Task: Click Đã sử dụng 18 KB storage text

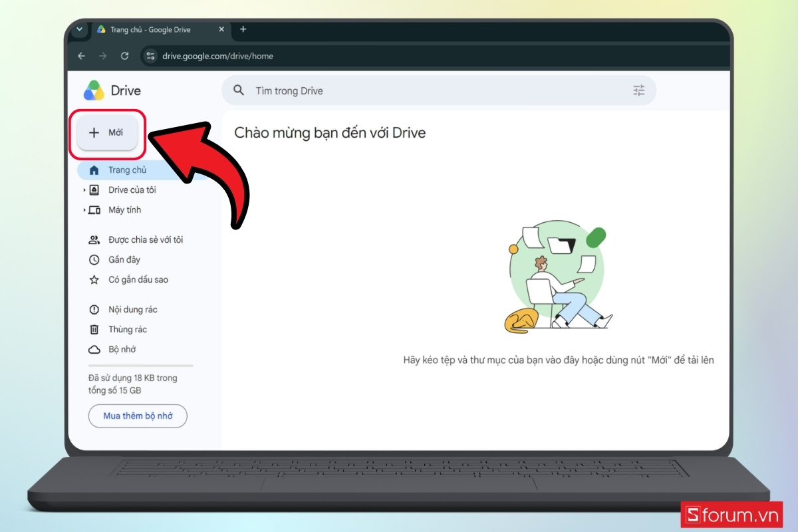Action: (133, 384)
